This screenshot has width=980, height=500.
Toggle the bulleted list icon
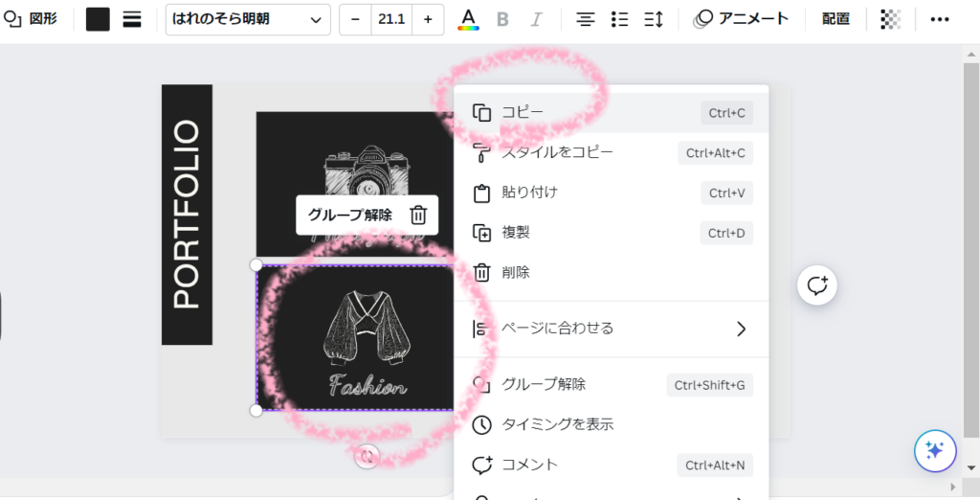point(619,19)
